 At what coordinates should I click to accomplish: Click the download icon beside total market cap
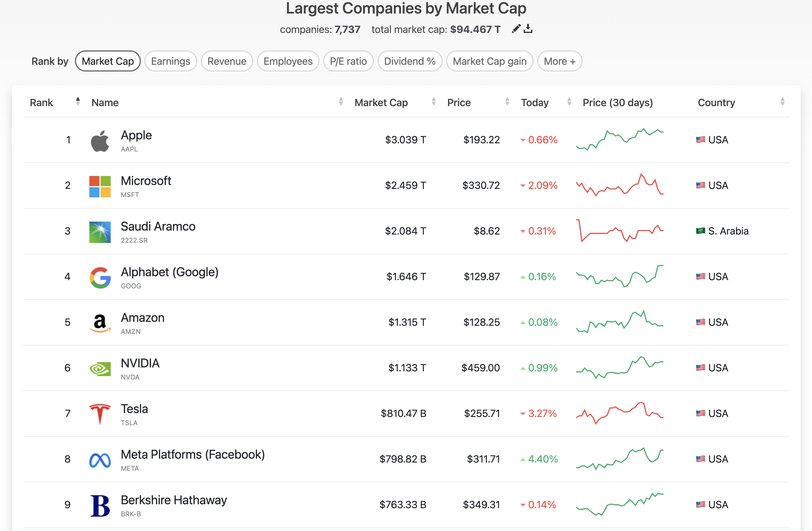click(x=528, y=29)
